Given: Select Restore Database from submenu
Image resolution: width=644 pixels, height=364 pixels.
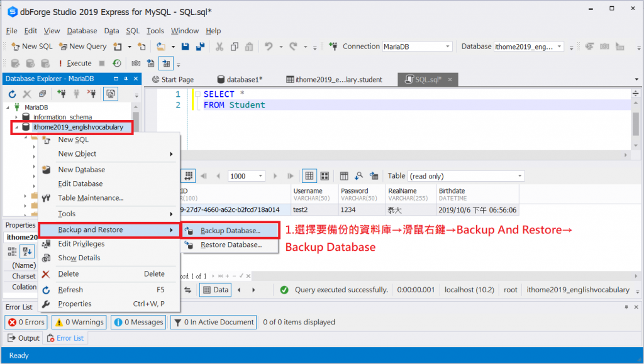Looking at the screenshot, I should (230, 245).
